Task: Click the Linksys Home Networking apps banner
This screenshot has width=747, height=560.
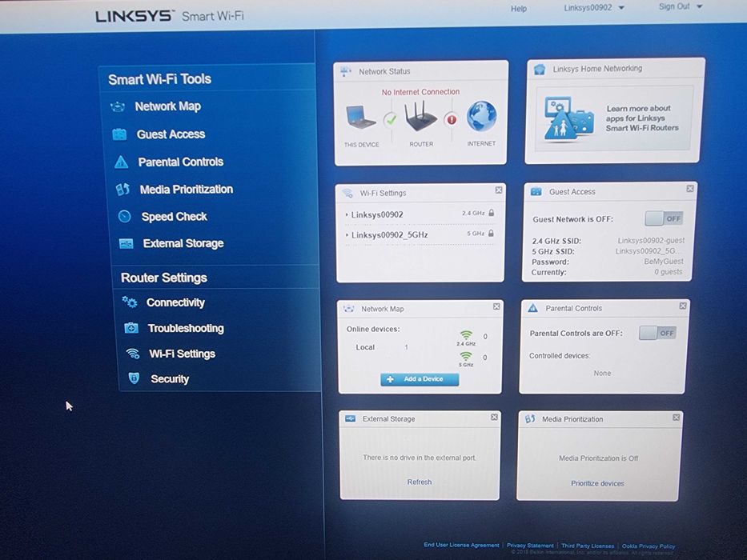Action: pyautogui.click(x=614, y=118)
